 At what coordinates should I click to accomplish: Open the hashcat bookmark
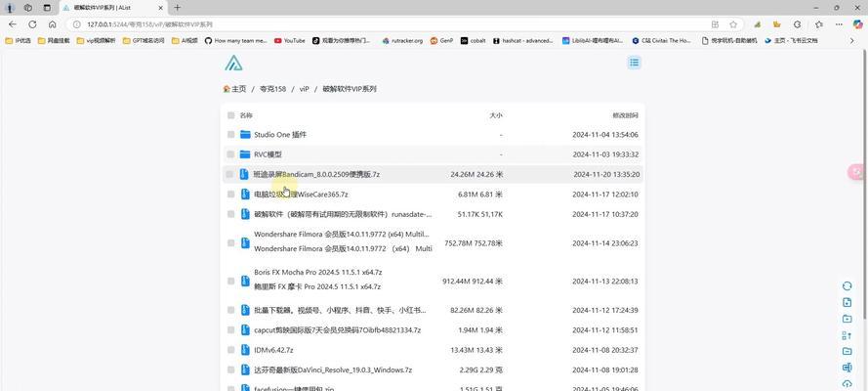point(523,40)
